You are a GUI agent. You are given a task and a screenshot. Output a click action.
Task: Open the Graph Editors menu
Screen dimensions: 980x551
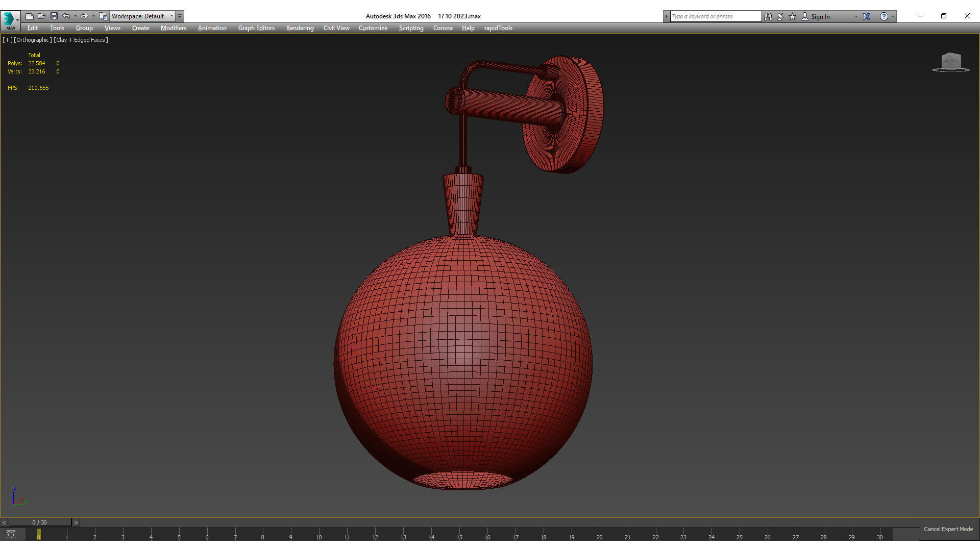click(256, 28)
